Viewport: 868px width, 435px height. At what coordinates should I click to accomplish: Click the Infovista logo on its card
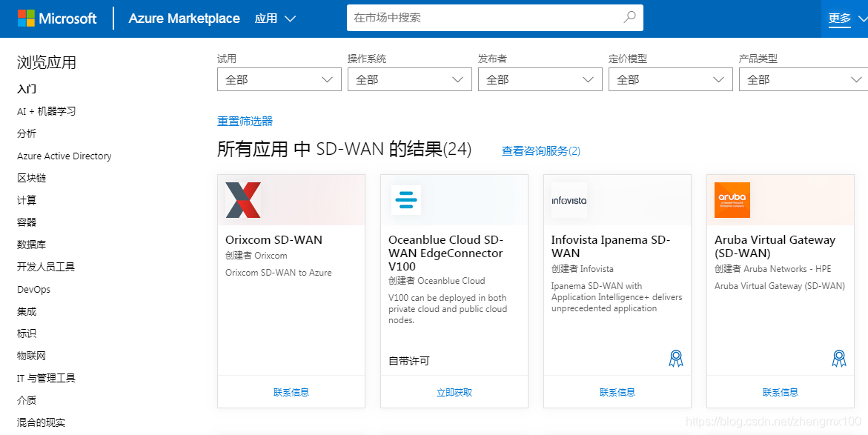pyautogui.click(x=568, y=199)
